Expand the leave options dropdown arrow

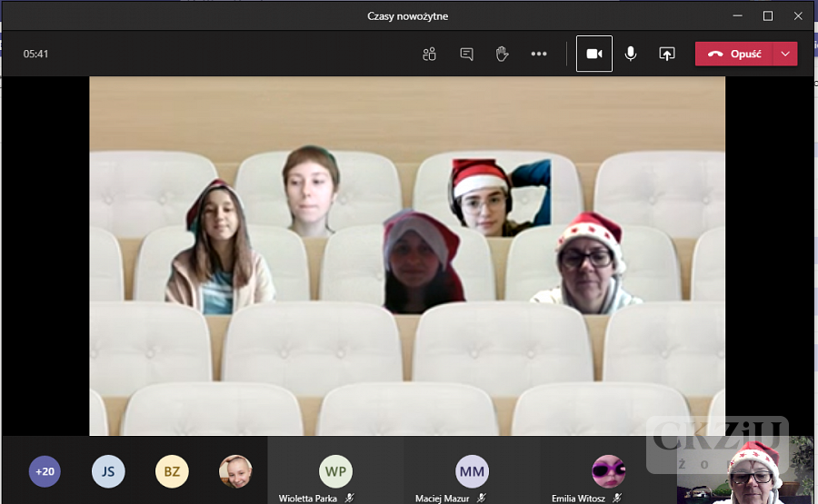[x=786, y=54]
